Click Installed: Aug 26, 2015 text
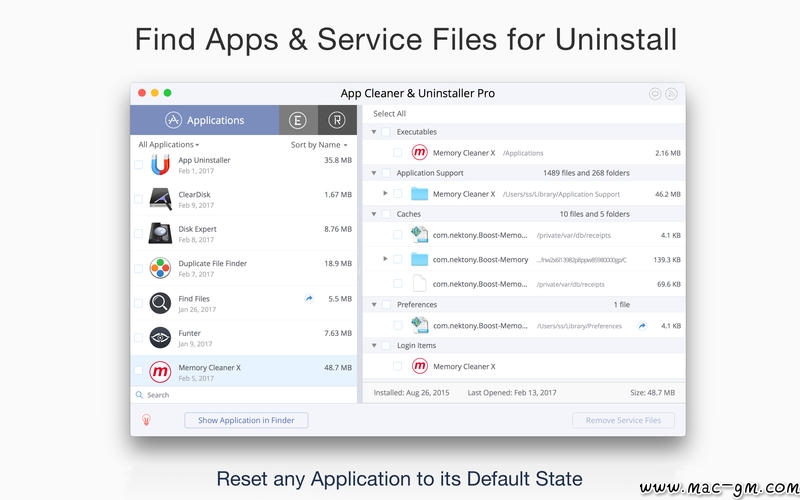The width and height of the screenshot is (800, 500). pyautogui.click(x=411, y=393)
